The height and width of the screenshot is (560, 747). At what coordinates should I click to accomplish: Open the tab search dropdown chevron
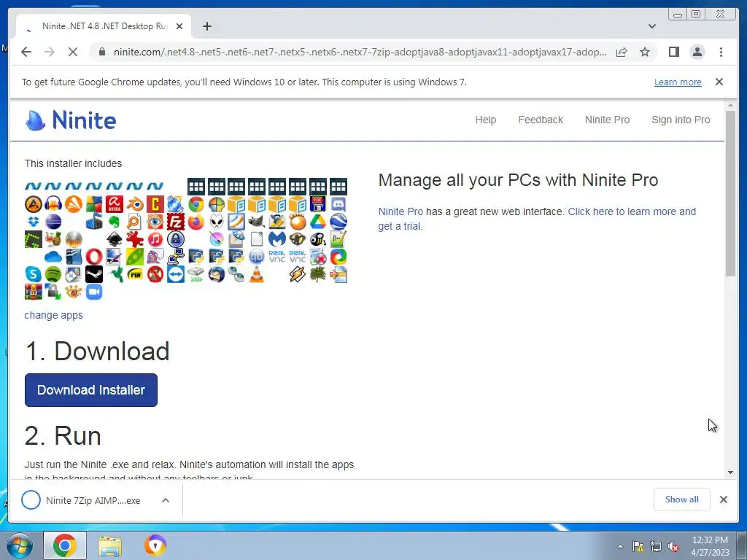click(x=651, y=26)
